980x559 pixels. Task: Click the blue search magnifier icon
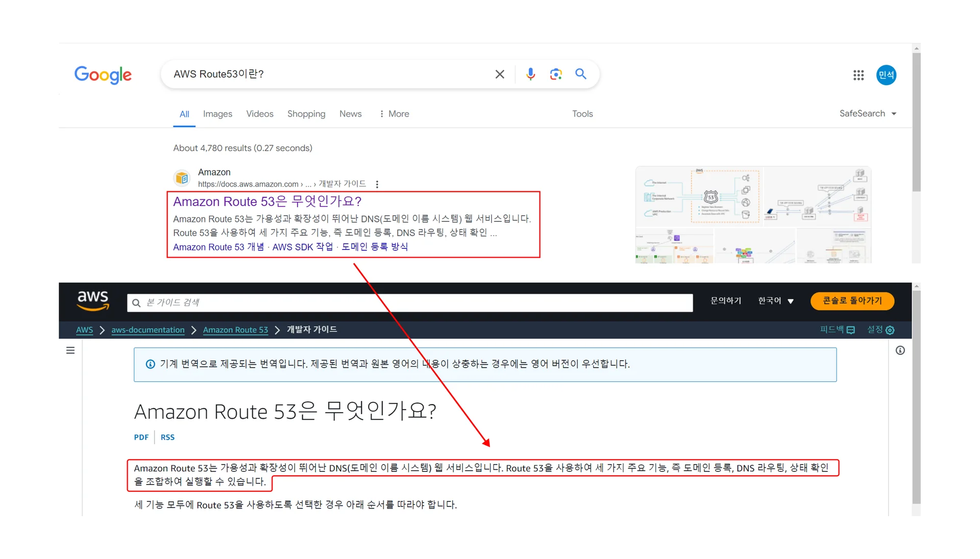click(581, 74)
